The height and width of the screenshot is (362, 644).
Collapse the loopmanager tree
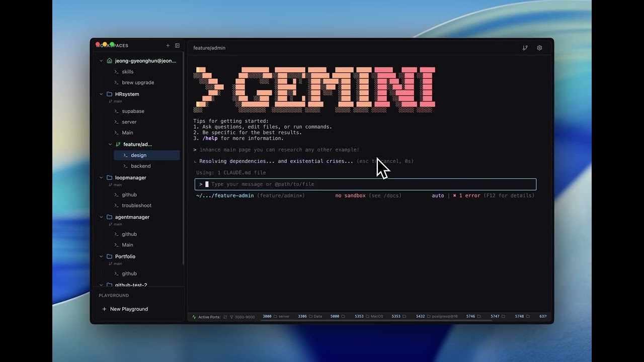[101, 177]
